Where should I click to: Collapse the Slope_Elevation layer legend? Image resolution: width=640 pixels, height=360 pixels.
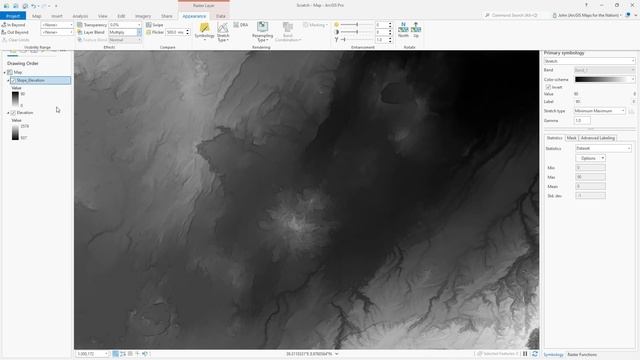pyautogui.click(x=8, y=80)
